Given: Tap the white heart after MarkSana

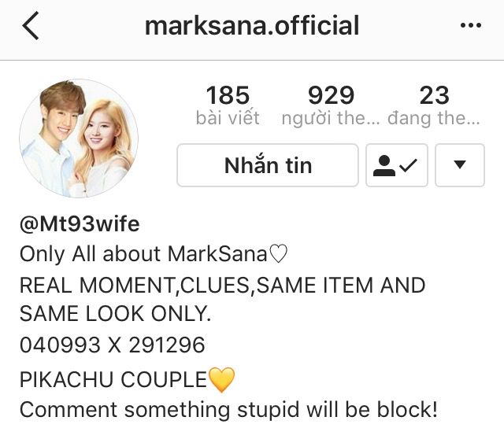Looking at the screenshot, I should (x=278, y=254).
